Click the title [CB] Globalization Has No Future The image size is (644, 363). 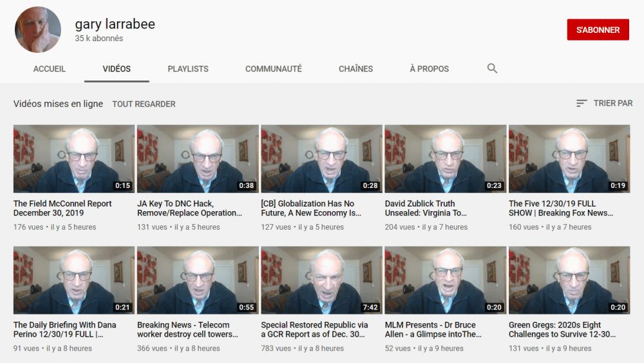coord(311,208)
